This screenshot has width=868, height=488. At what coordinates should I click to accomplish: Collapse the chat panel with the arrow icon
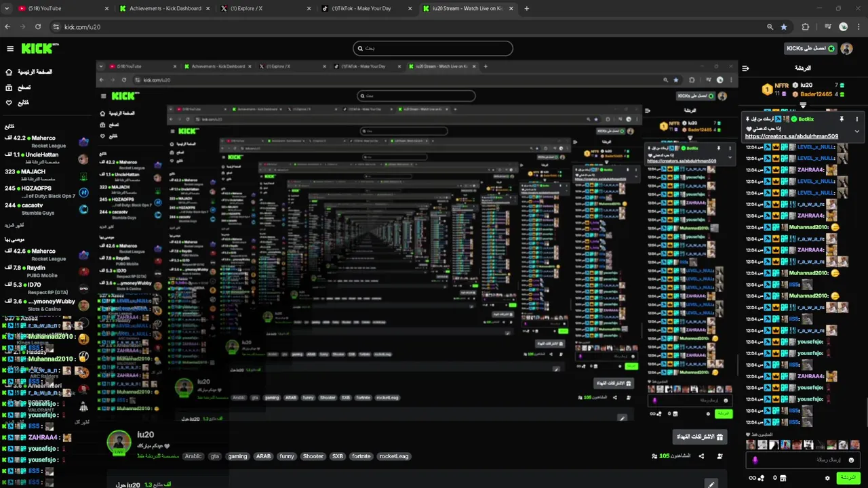pyautogui.click(x=745, y=68)
